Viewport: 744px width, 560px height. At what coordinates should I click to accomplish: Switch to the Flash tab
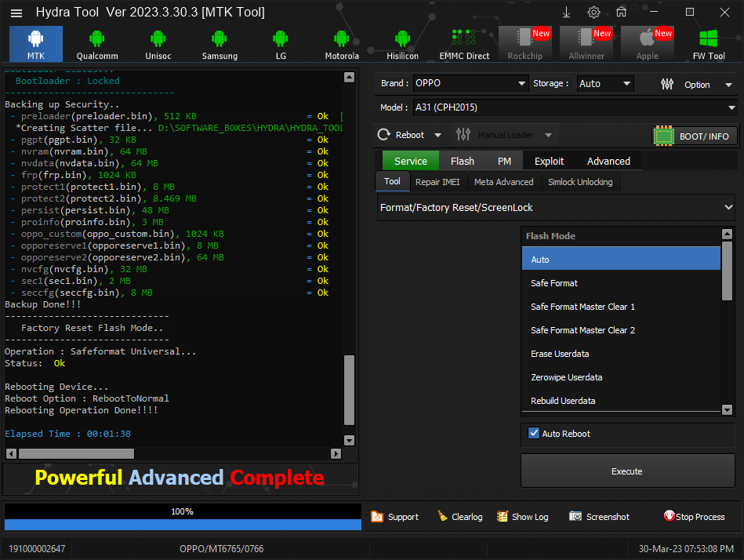[x=462, y=161]
